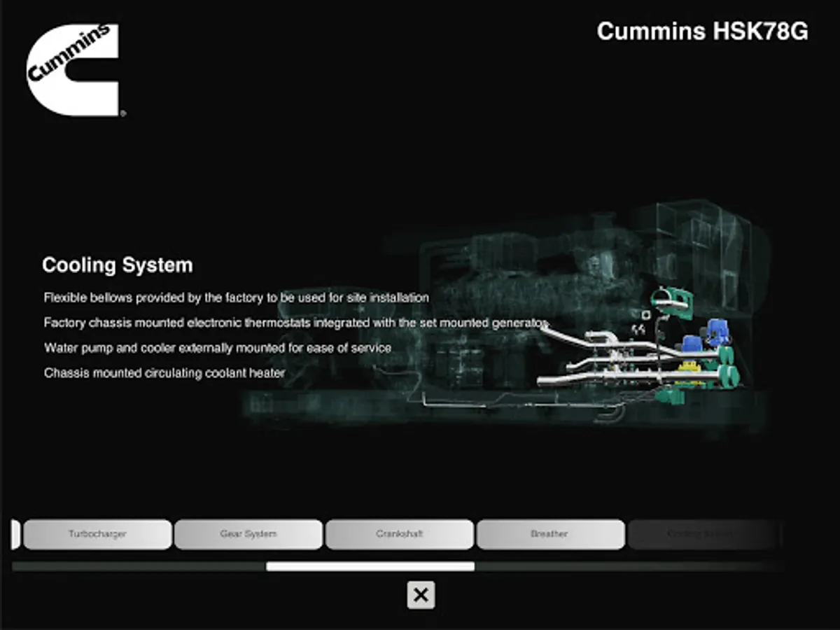Click the 'Chassis mounted circulating coolant heater' line
This screenshot has height=630, width=840.
click(x=164, y=373)
